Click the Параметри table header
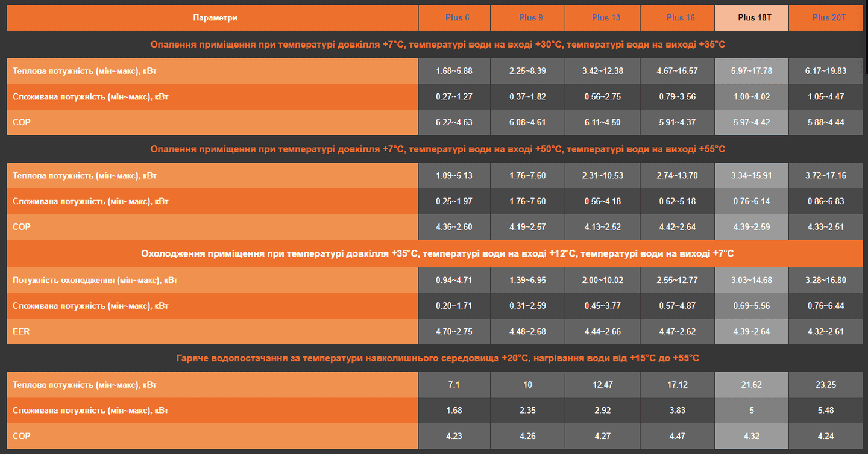Screen dimensions: 868x454 pos(215,17)
